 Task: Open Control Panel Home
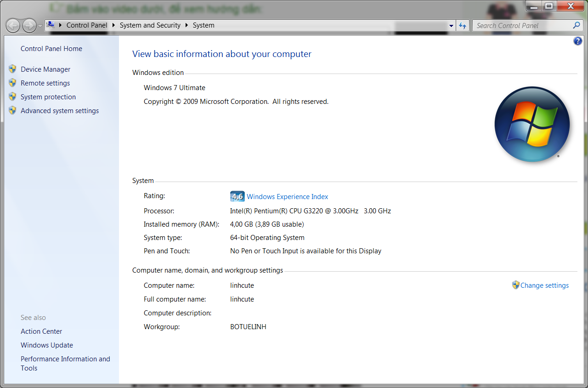click(x=51, y=49)
